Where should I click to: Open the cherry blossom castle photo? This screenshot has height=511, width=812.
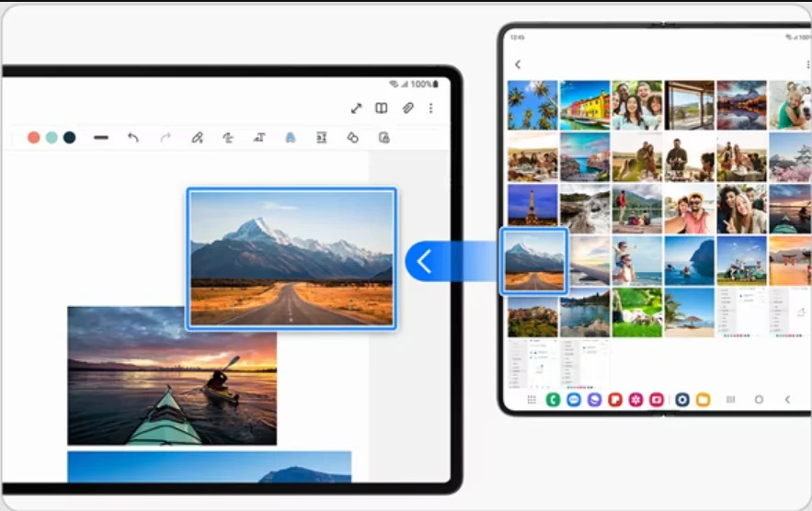tap(790, 157)
